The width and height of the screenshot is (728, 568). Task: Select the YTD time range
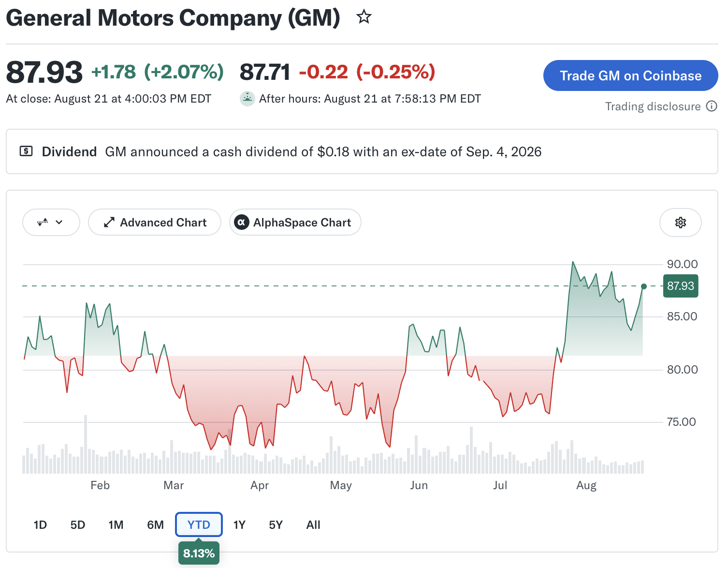point(199,525)
